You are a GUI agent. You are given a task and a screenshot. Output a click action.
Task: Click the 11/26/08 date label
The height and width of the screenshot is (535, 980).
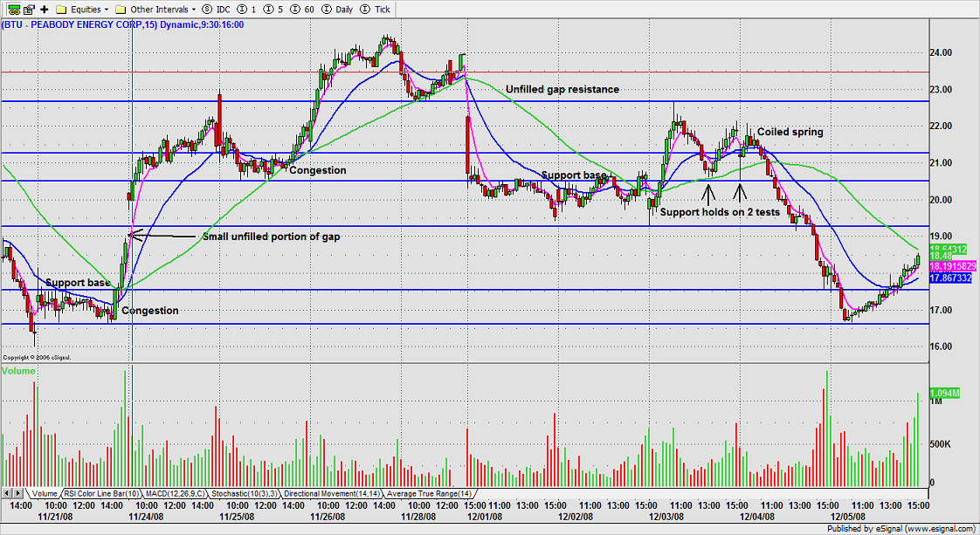[328, 517]
